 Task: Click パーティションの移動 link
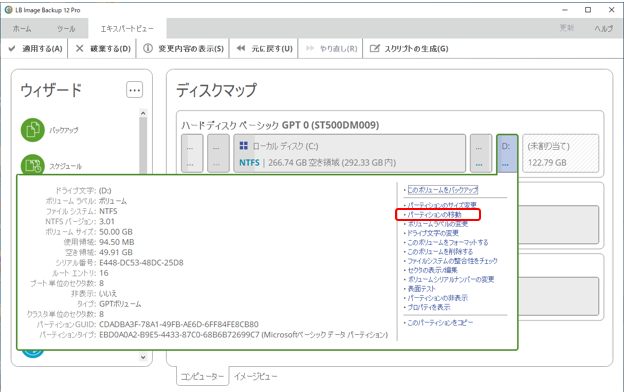(x=435, y=215)
